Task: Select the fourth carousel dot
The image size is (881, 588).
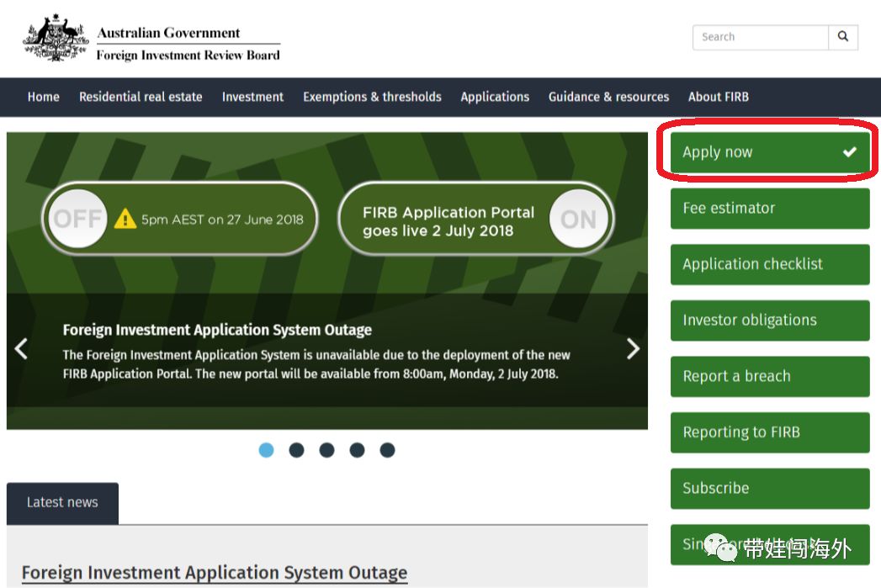Action: [x=357, y=450]
